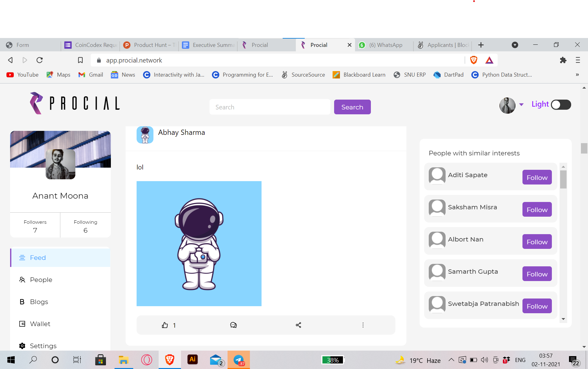The image size is (588, 369).
Task: Like Abhay Sharma's post with thumbs-up
Action: 165,325
